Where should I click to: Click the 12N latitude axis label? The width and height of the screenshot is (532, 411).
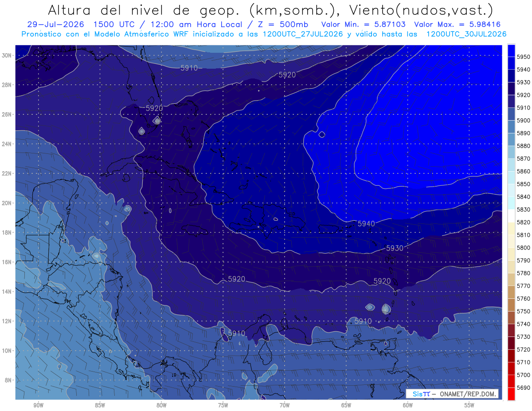click(8, 321)
